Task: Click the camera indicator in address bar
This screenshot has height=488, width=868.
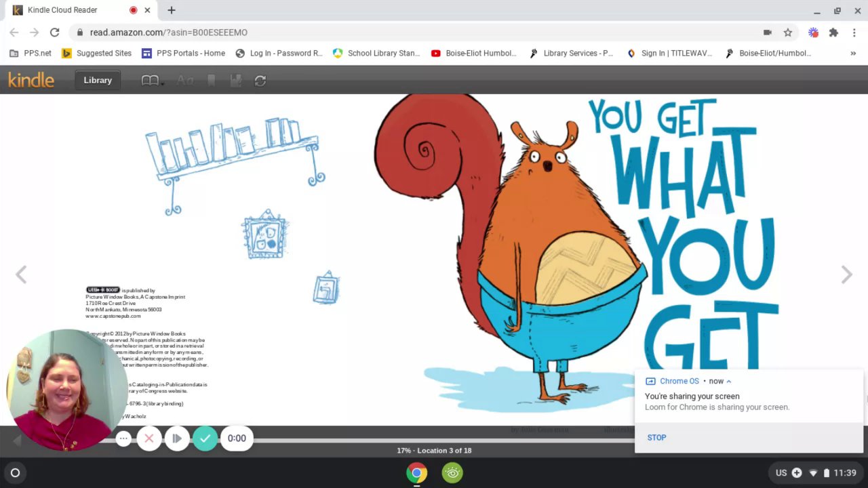Action: pos(768,33)
